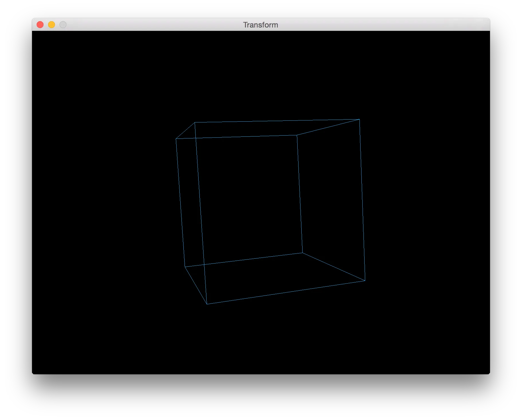Click the cube's top-right corner vertex
Screen dimensions: 522x420
(359, 119)
